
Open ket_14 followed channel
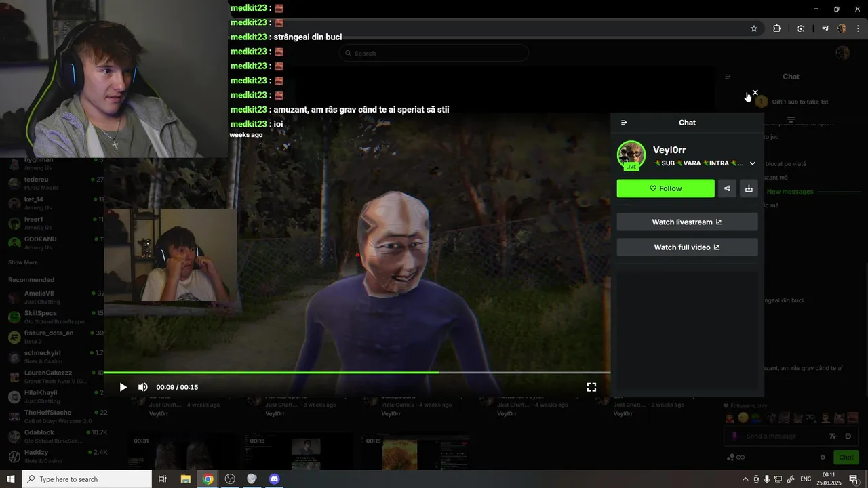point(54,203)
